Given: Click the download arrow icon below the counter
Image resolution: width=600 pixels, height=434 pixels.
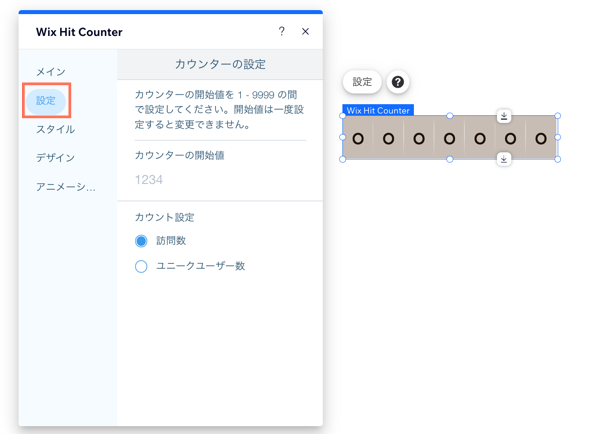Looking at the screenshot, I should click(x=504, y=159).
